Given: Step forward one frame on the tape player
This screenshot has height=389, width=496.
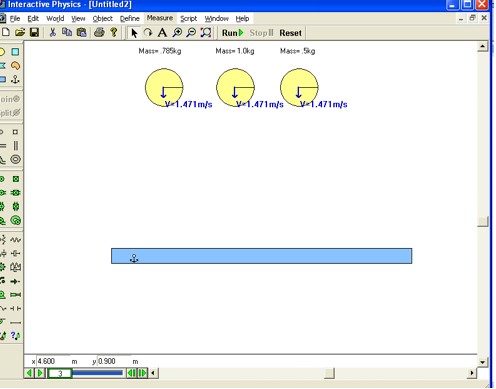Looking at the screenshot, I should point(142,373).
